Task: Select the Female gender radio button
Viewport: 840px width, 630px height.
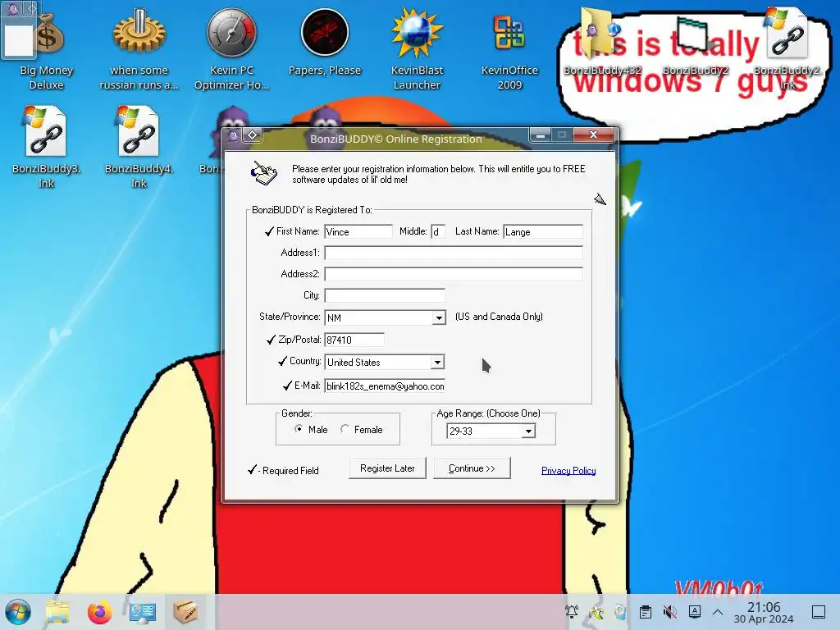Action: [345, 429]
